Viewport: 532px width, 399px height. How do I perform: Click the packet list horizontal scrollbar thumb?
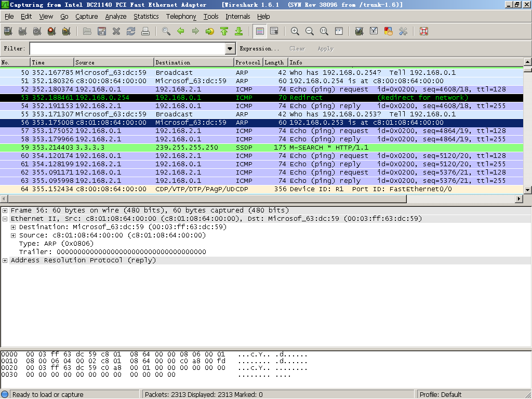(207, 198)
